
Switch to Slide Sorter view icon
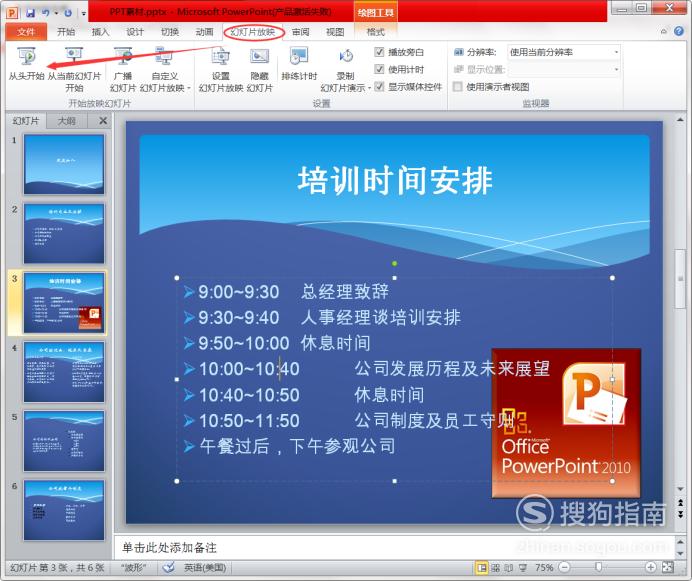point(496,567)
